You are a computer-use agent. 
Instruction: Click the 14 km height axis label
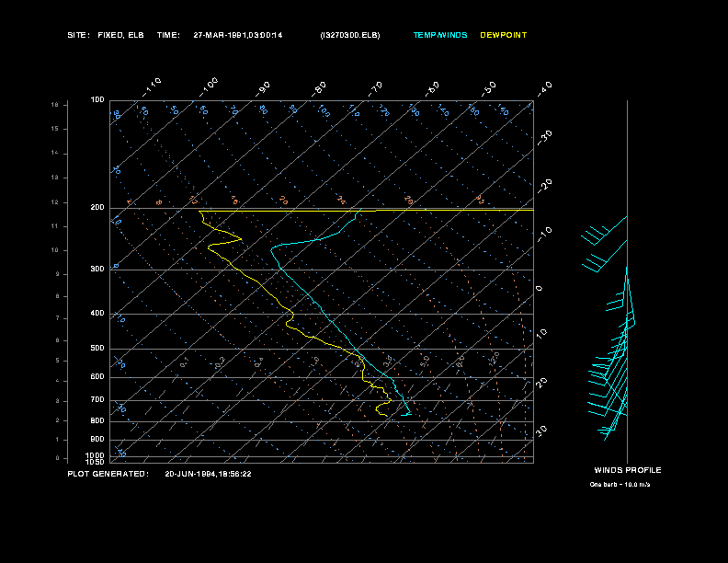click(55, 153)
